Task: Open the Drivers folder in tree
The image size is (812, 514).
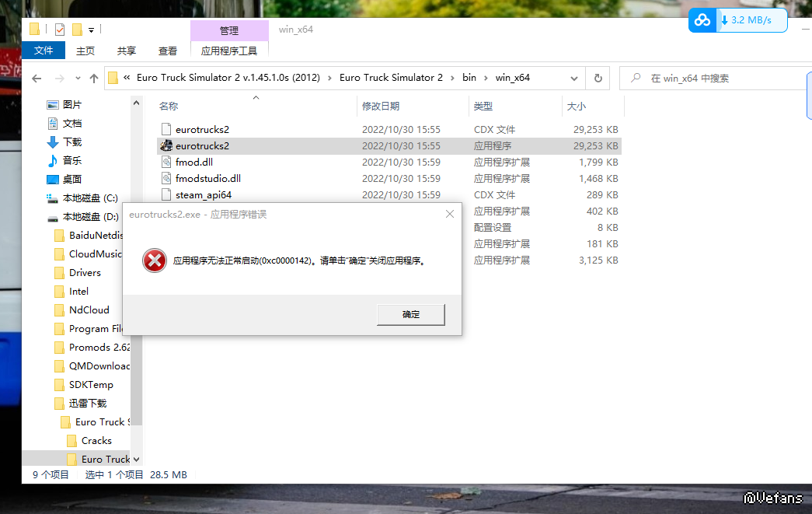Action: click(85, 272)
